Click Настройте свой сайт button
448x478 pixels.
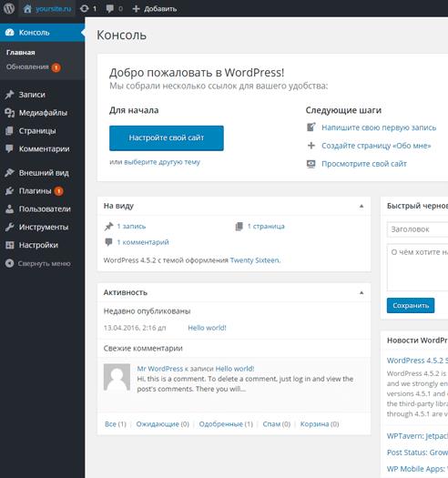point(167,137)
